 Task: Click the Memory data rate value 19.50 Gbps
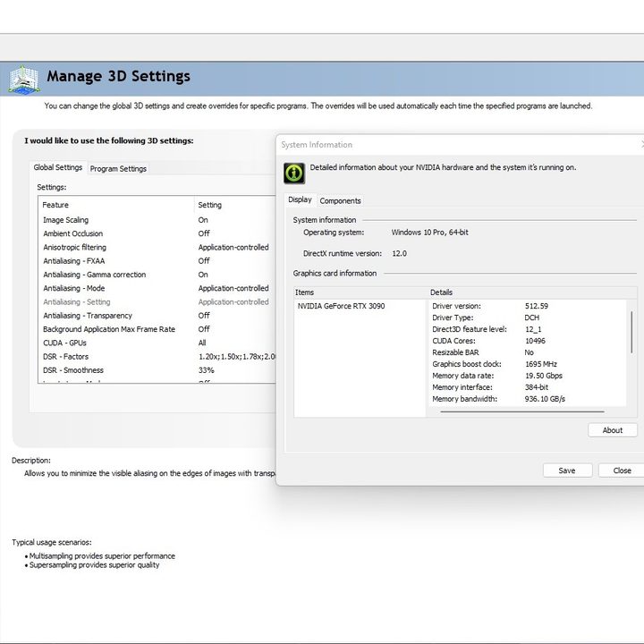[544, 376]
